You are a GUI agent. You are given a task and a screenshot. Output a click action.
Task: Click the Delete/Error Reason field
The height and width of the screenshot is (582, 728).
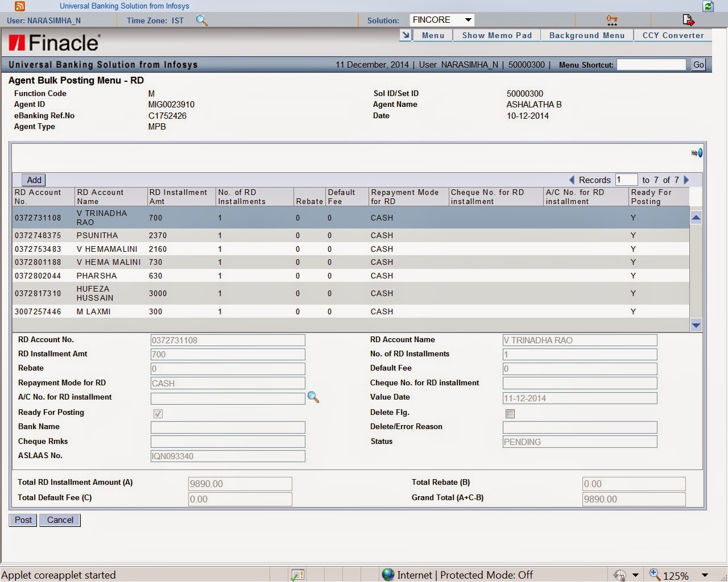(580, 427)
